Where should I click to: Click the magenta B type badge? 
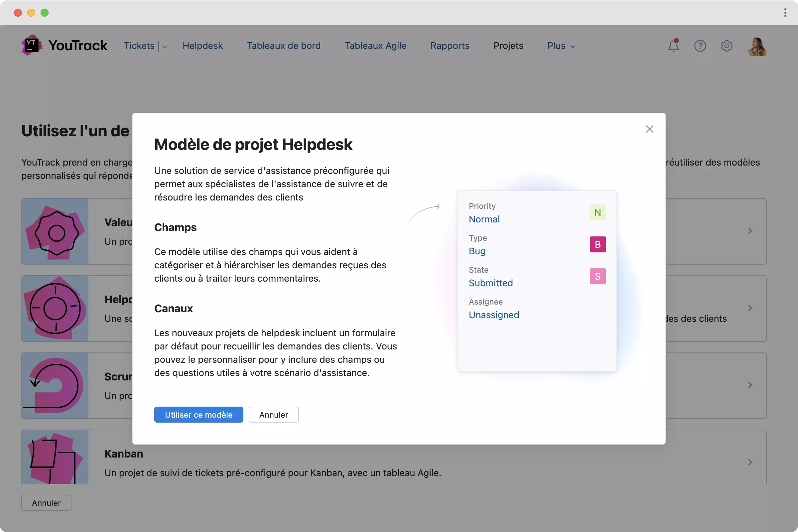[x=598, y=244]
